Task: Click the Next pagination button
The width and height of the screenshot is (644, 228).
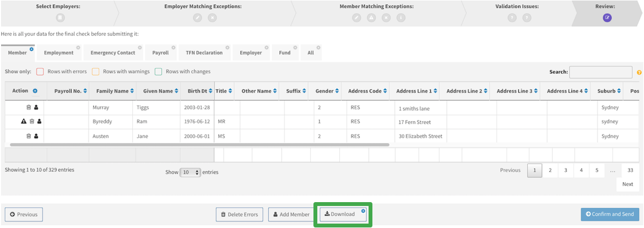Action: coord(627,184)
